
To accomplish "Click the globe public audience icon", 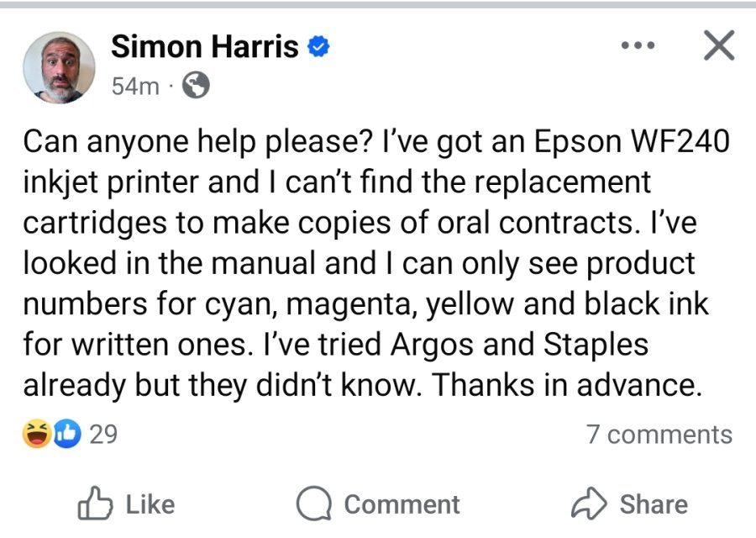I will point(196,86).
